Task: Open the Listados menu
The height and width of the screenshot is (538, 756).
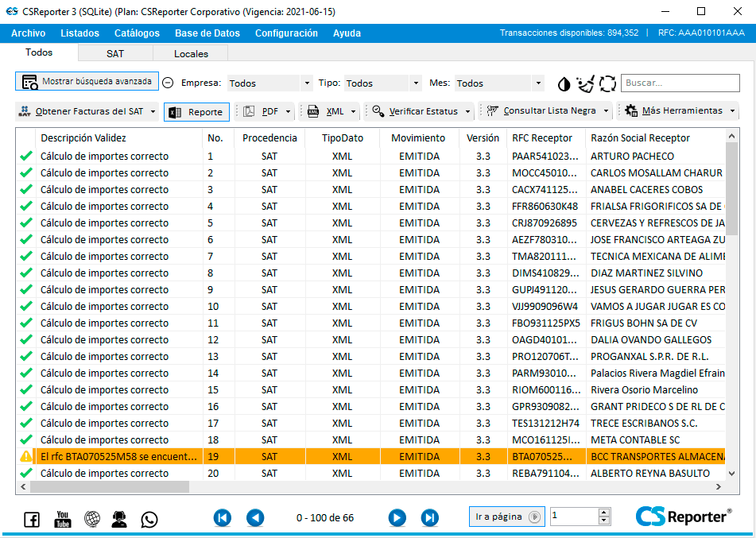Action: click(80, 33)
